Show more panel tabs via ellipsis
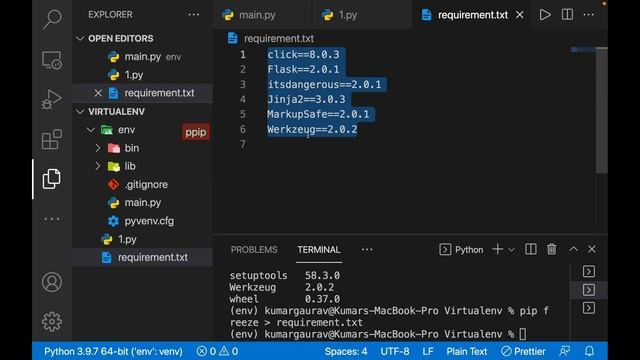 tap(367, 250)
